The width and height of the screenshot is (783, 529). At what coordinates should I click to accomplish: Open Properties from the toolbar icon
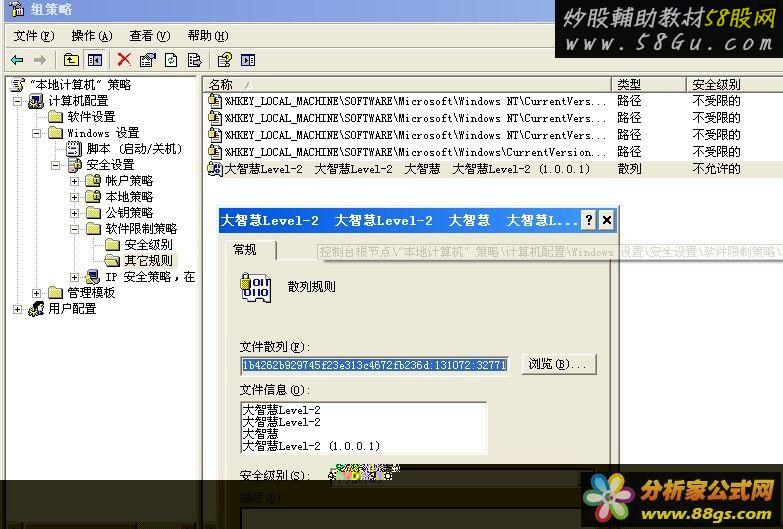(147, 60)
